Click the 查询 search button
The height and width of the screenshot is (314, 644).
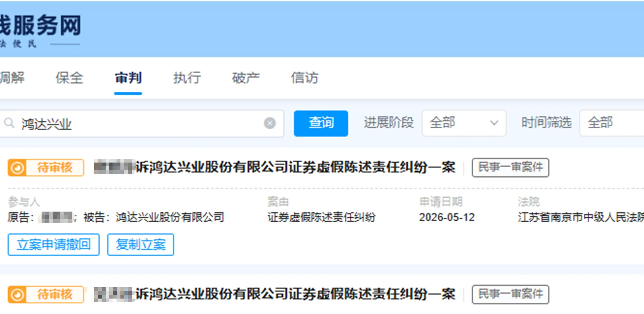(x=321, y=123)
